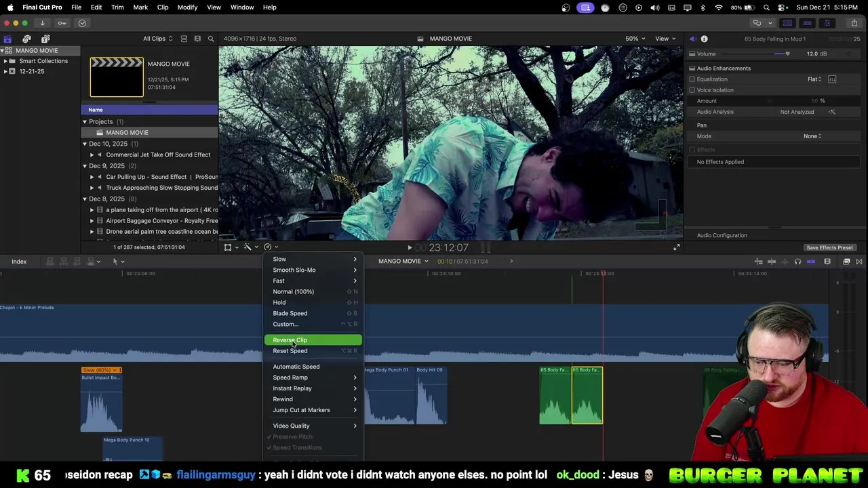
Task: Open the All Clips filter dropdown
Action: [157, 39]
